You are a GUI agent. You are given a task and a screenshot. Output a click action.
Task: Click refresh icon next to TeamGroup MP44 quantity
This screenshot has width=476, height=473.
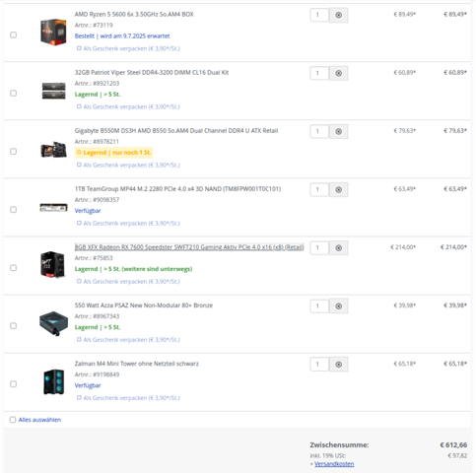click(x=338, y=189)
